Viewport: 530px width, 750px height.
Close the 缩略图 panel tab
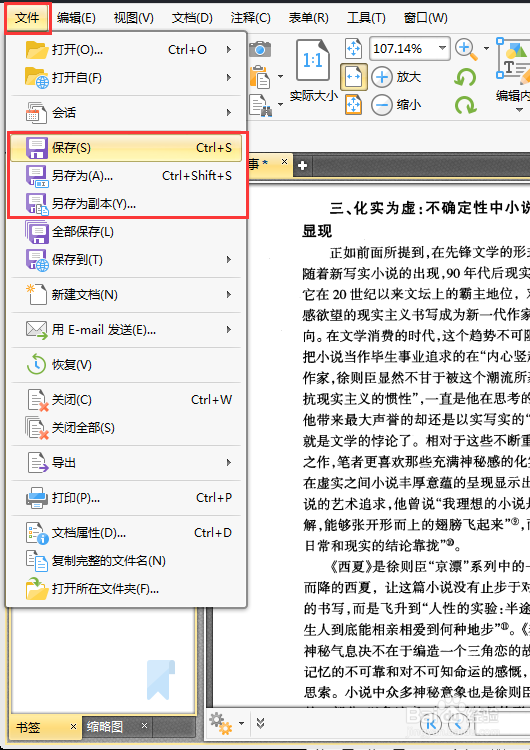coord(144,726)
